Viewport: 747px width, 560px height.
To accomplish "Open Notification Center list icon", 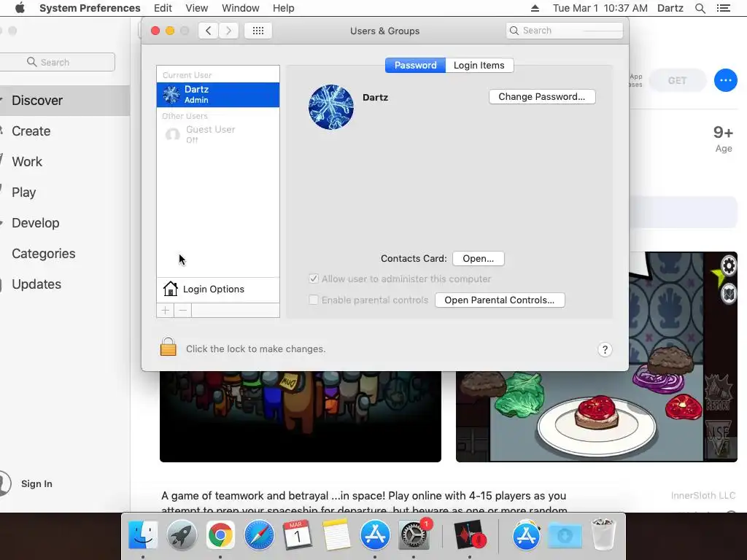I will [x=723, y=8].
